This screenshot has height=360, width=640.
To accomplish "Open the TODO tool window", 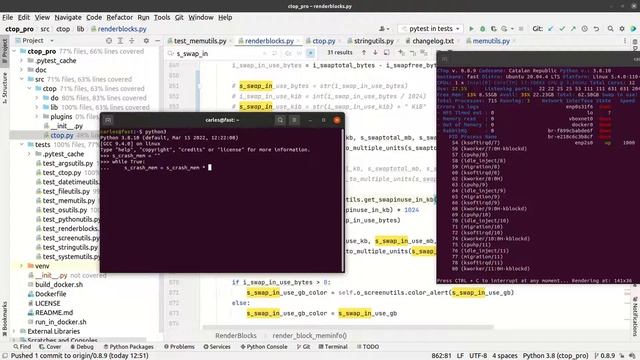I will tap(368, 347).
